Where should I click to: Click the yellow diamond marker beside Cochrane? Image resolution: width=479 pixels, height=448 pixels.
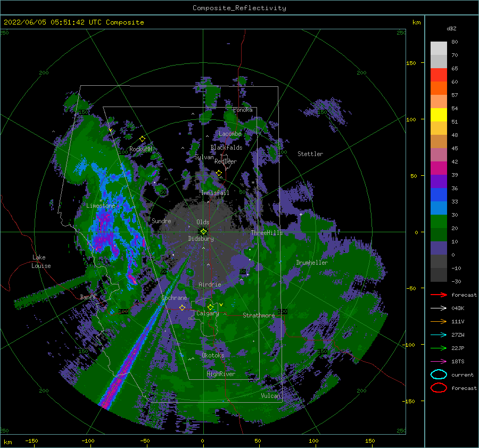[183, 307]
